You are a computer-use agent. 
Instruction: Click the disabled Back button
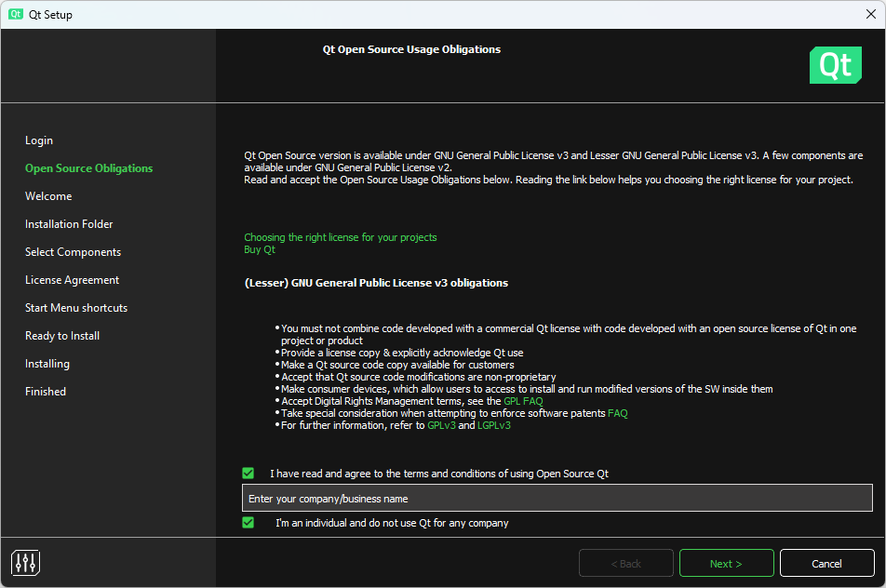[626, 563]
